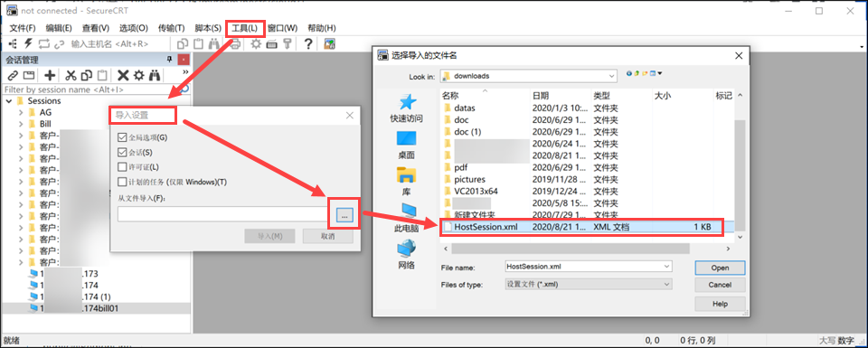Image resolution: width=868 pixels, height=348 pixels.
Task: Click the keymap keyboard icon in toolbar
Action: tap(271, 44)
